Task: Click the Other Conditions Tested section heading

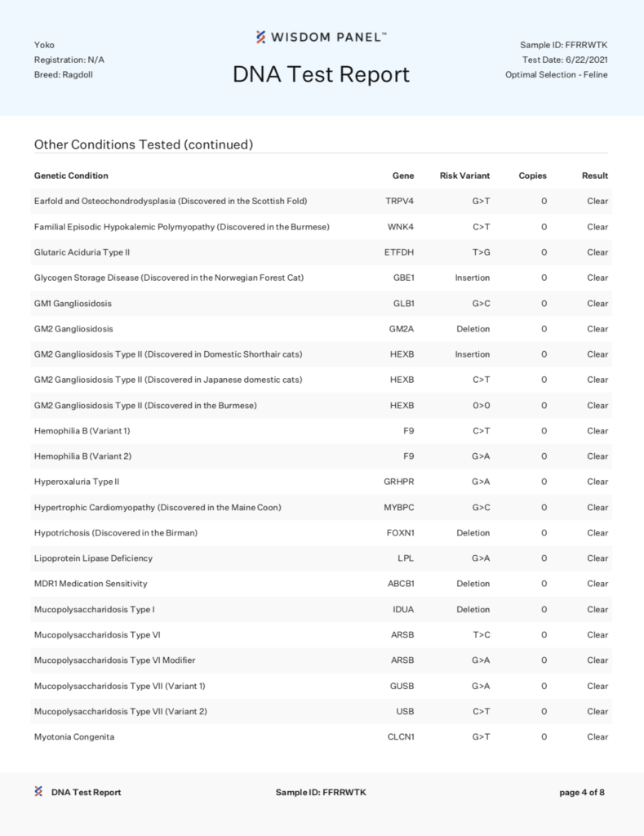Action: [144, 145]
